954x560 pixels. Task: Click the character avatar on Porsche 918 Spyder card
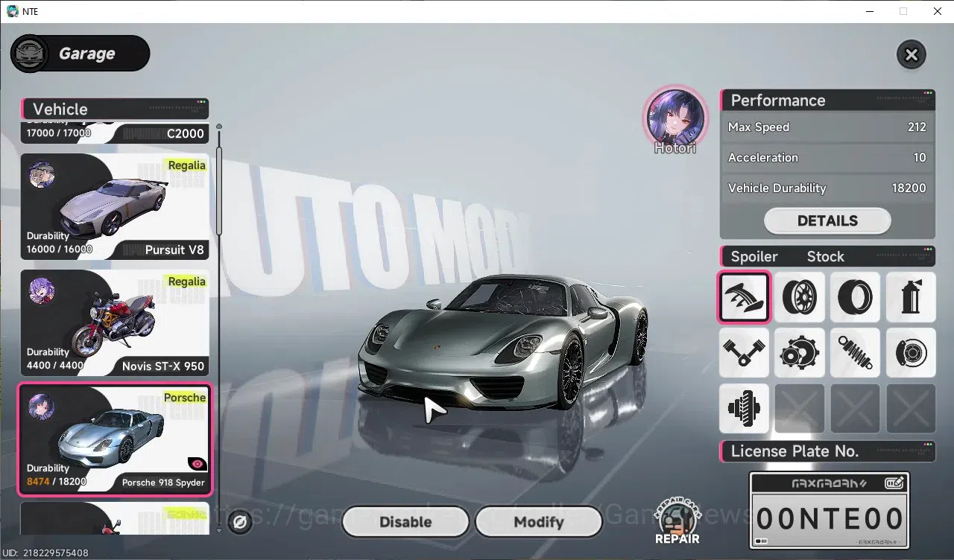pos(41,407)
